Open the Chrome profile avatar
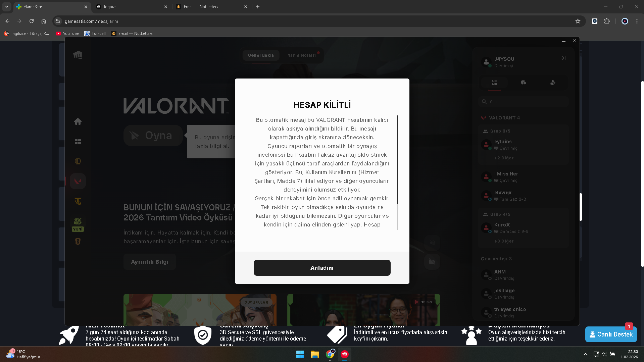Screen dimensions: 644x362 pyautogui.click(x=625, y=21)
